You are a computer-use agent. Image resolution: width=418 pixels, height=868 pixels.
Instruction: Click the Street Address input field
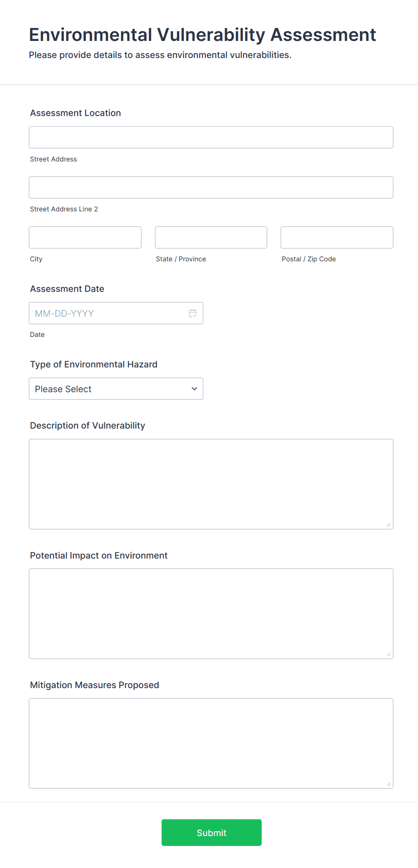pyautogui.click(x=211, y=138)
